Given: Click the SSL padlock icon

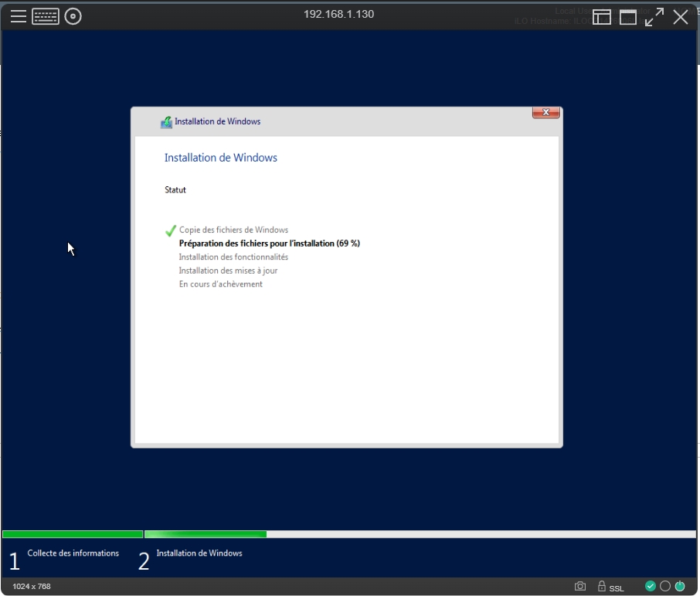Looking at the screenshot, I should coord(602,587).
